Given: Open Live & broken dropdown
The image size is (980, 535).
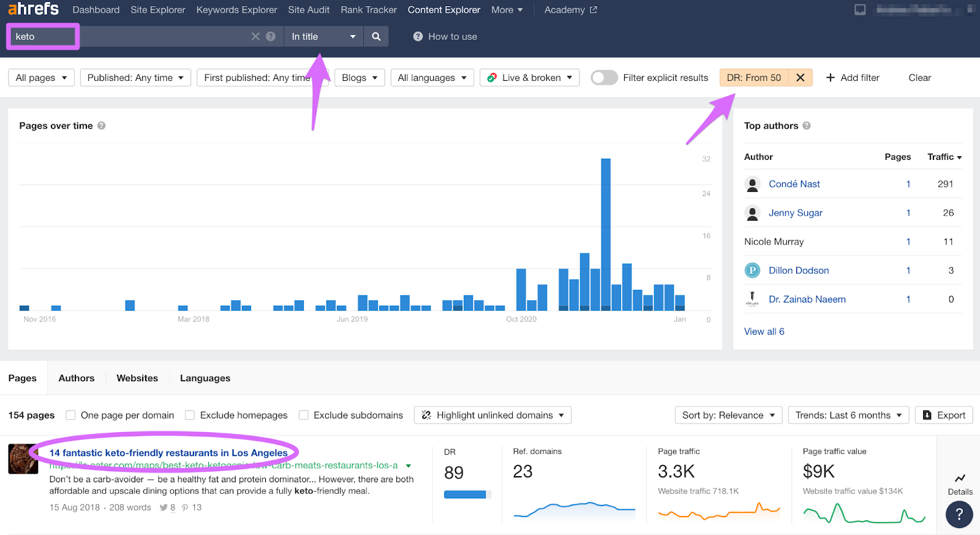Looking at the screenshot, I should point(530,78).
